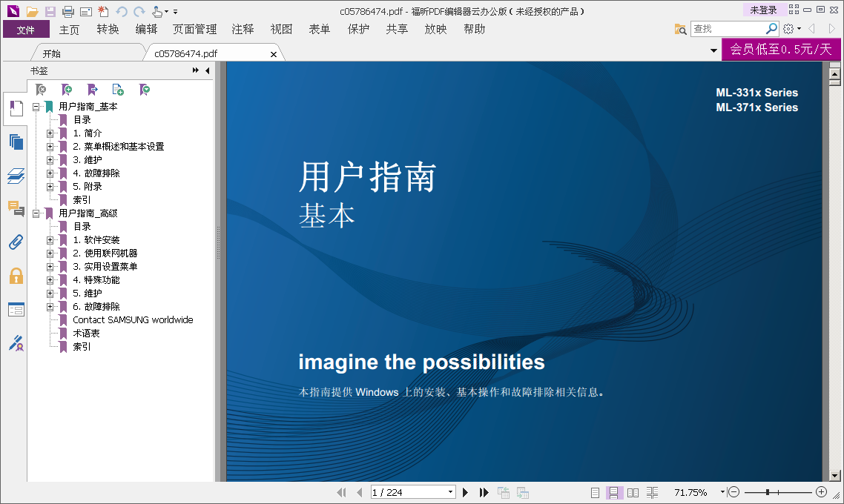Open the attachments paperclip sidebar icon
Screen dimensions: 844x504
click(16, 242)
